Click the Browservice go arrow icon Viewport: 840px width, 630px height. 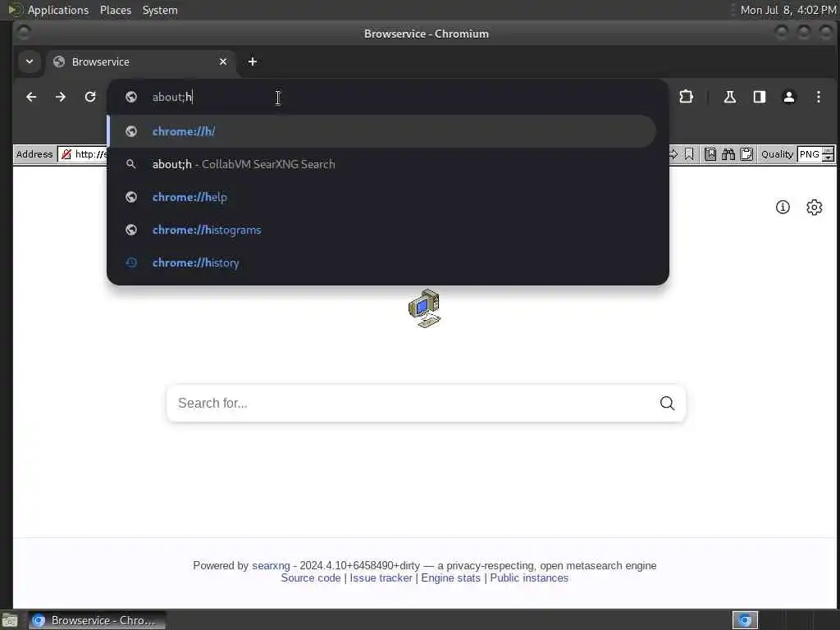(x=673, y=154)
